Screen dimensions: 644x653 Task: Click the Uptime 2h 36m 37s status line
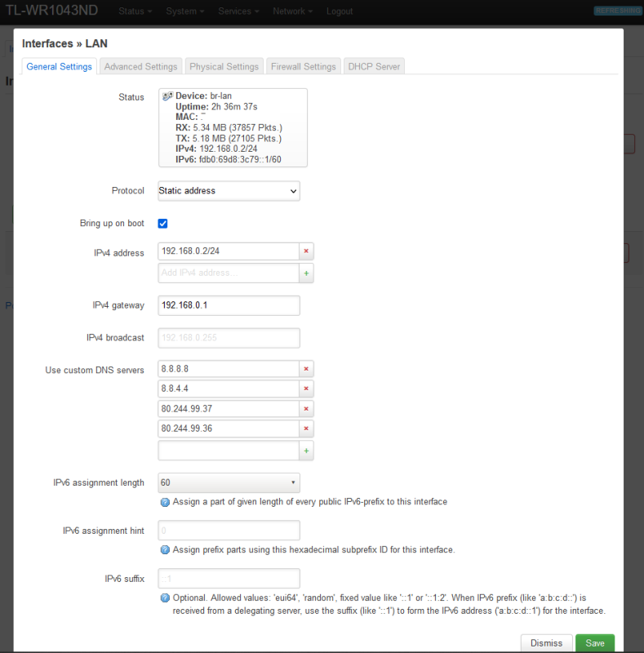coord(216,107)
